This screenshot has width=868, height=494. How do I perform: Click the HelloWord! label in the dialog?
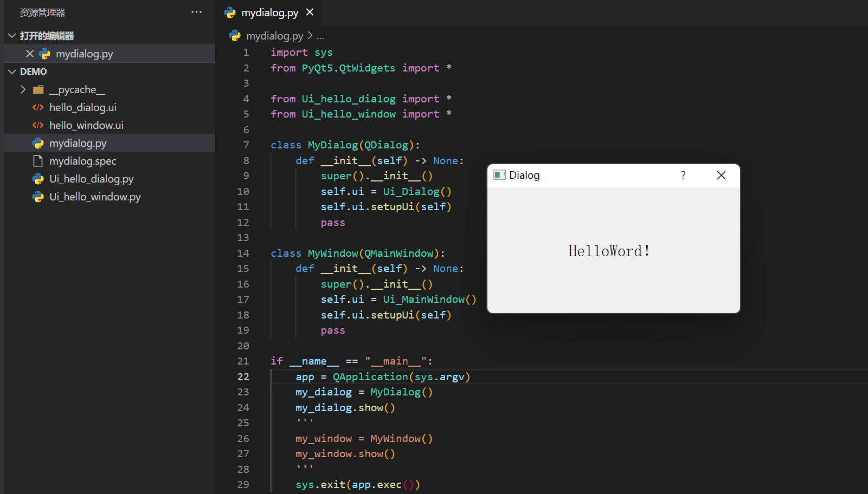coord(609,251)
